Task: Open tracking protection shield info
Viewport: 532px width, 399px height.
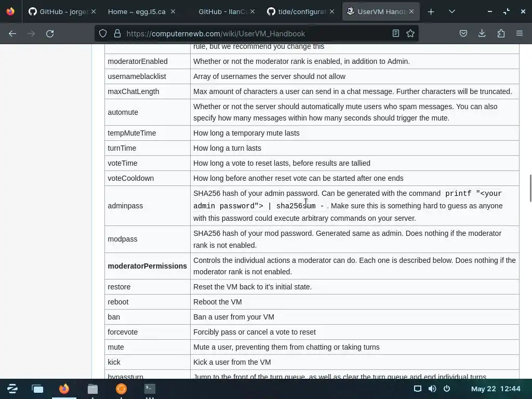Action: tap(103, 33)
